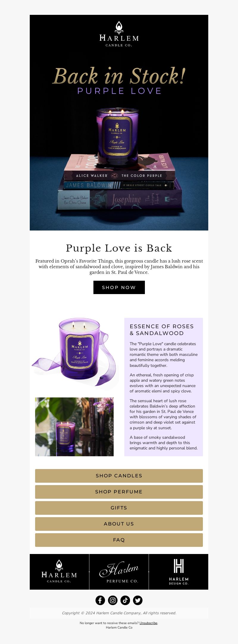Click the SHOP NOW button
238x644 pixels.
pyautogui.click(x=119, y=287)
